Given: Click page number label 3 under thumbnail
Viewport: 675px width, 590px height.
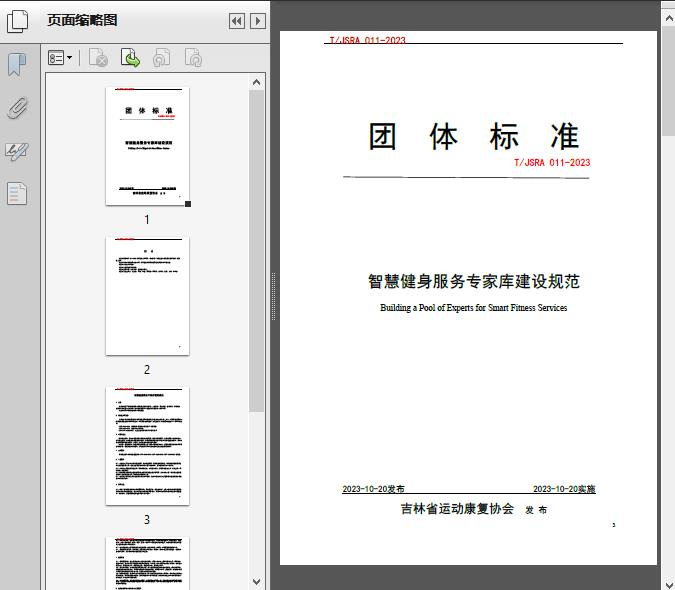Looking at the screenshot, I should coord(147,520).
